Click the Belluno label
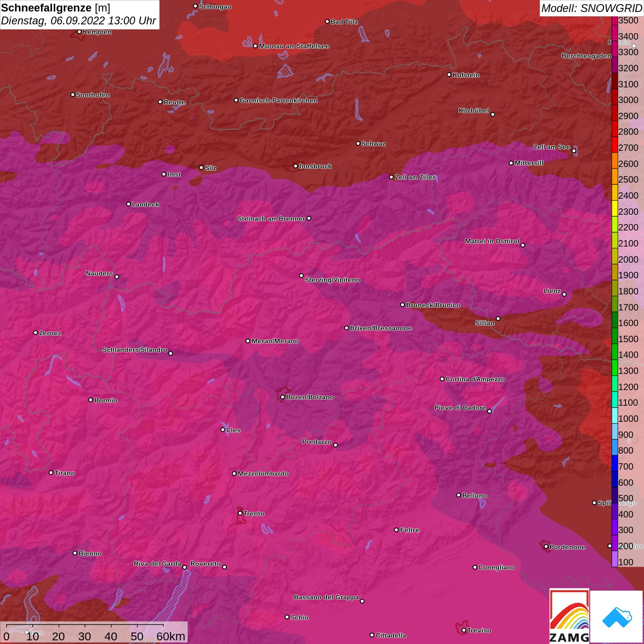Screen dimensions: 644x644 tap(475, 495)
